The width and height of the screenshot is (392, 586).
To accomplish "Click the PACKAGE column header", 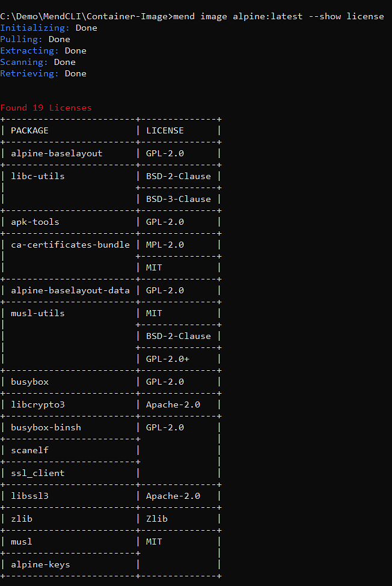I will (29, 130).
